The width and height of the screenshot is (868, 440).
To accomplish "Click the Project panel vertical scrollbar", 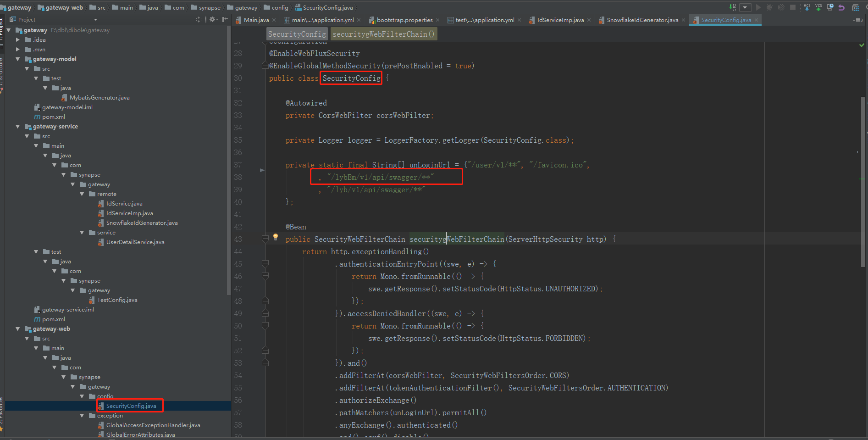I will [x=229, y=160].
